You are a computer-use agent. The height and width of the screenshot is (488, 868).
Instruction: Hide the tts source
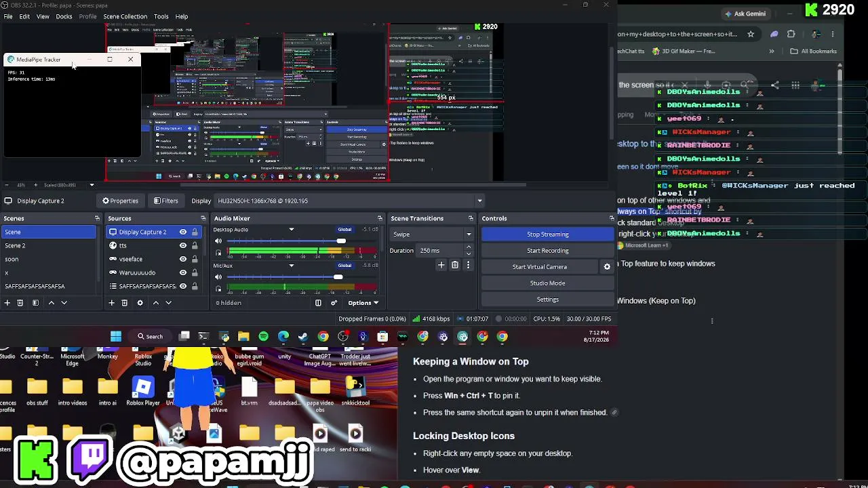pos(182,245)
